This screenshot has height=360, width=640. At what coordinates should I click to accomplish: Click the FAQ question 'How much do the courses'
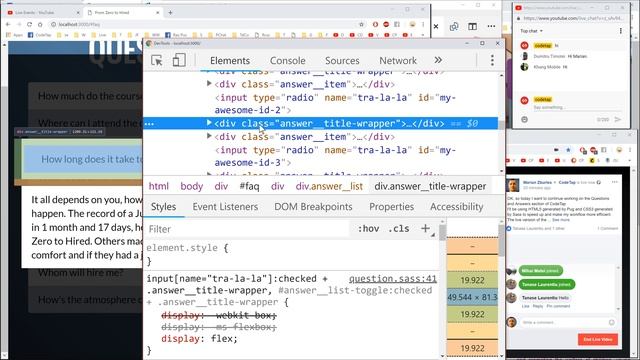tap(90, 96)
